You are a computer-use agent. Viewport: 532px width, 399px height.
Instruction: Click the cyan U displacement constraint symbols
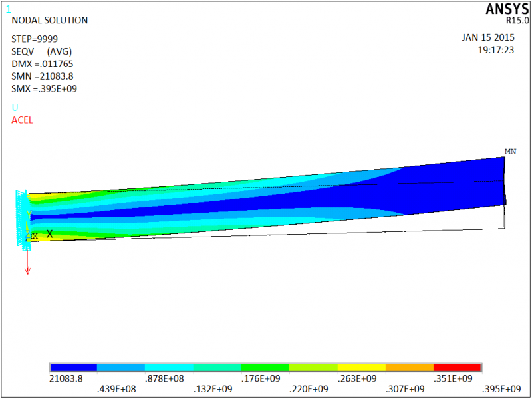[x=23, y=220]
